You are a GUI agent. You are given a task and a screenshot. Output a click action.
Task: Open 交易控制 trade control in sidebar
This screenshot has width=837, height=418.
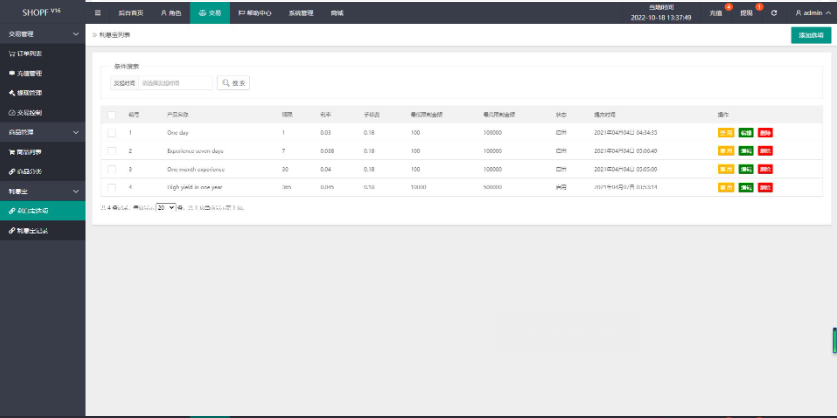(x=42, y=113)
